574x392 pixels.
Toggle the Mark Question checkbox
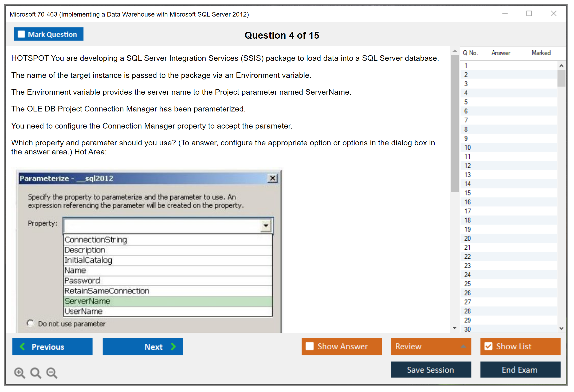click(21, 34)
